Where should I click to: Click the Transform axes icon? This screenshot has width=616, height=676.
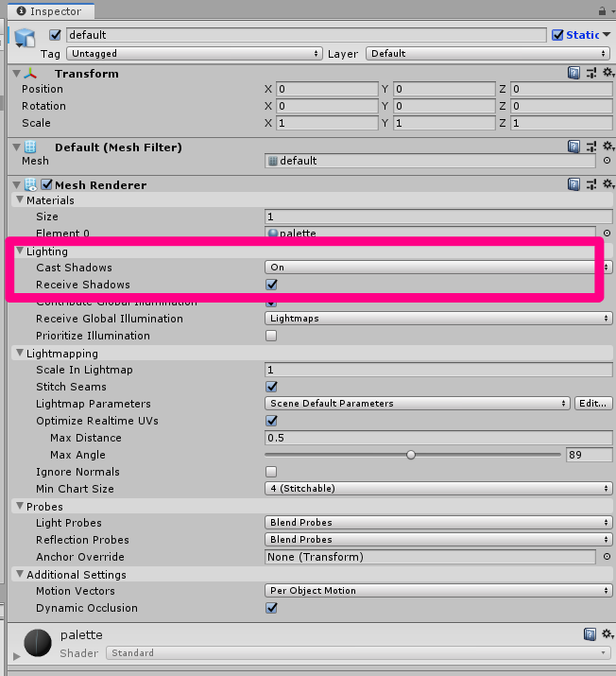coord(30,74)
